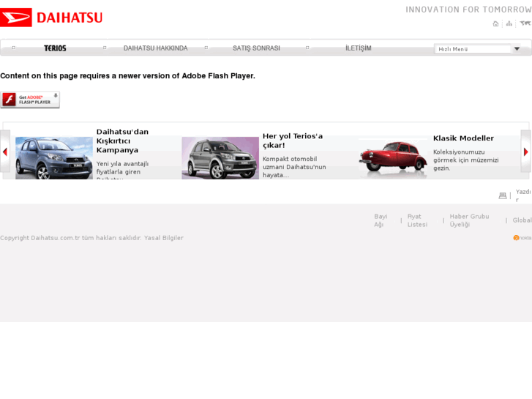Open the home icon in header

(495, 23)
